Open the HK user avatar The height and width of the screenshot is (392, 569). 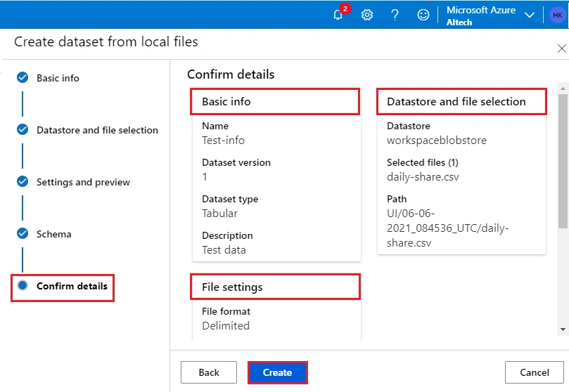(x=557, y=15)
